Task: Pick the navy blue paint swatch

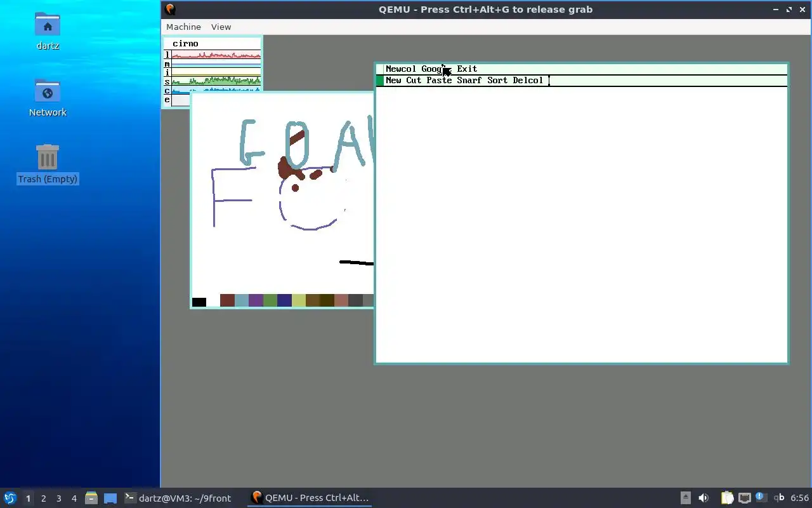Action: click(284, 301)
